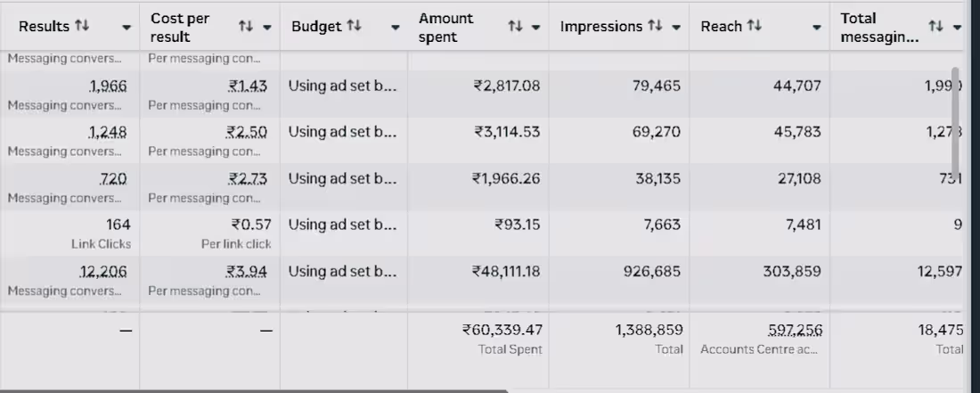Viewport: 980px width, 393px height.
Task: Click the Amount spent sort arrows icon
Action: pos(515,27)
